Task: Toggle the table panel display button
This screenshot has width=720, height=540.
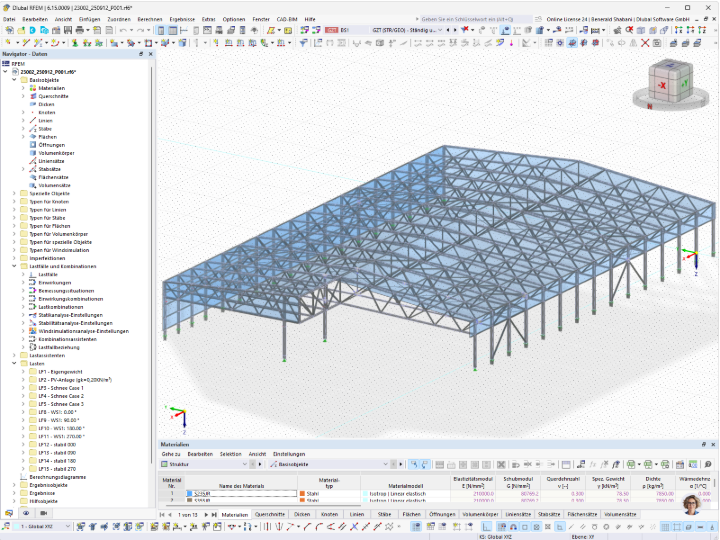Action: point(173,30)
